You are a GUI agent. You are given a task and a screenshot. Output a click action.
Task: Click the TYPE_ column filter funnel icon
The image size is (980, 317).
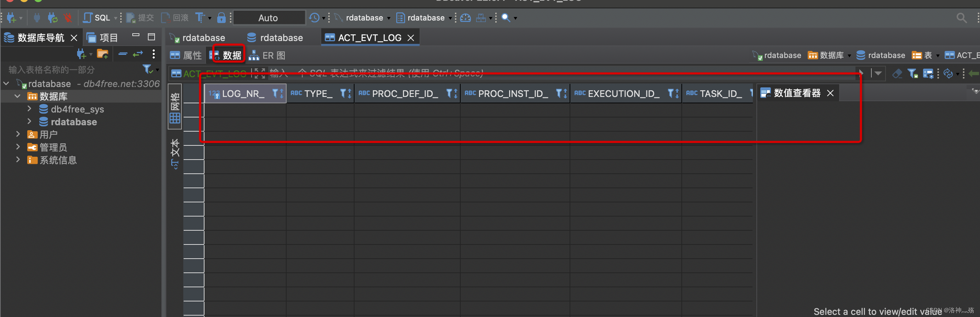coord(343,93)
